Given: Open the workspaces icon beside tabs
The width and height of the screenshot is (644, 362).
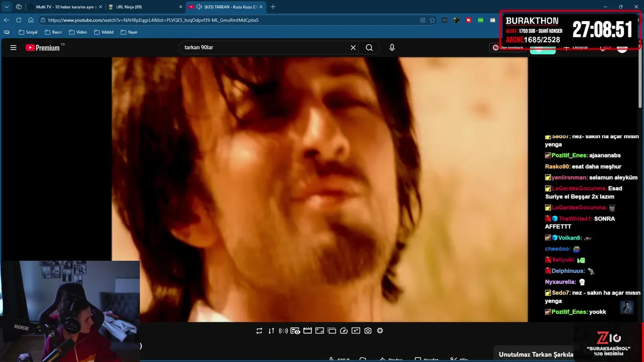Looking at the screenshot, I should [x=19, y=7].
